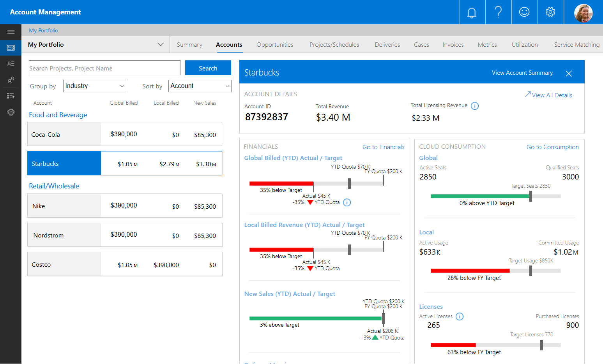
Task: Click New Sales (YTD) Actual / Target heading
Action: (290, 294)
